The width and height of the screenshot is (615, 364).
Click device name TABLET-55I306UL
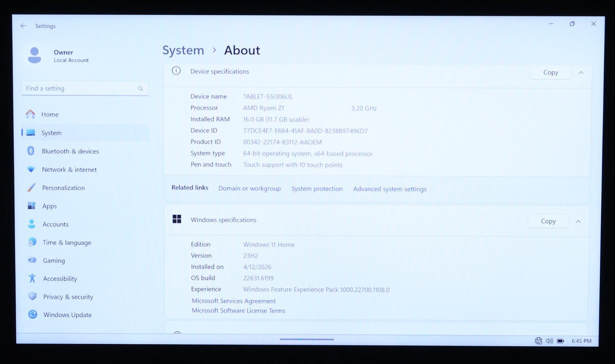[268, 96]
